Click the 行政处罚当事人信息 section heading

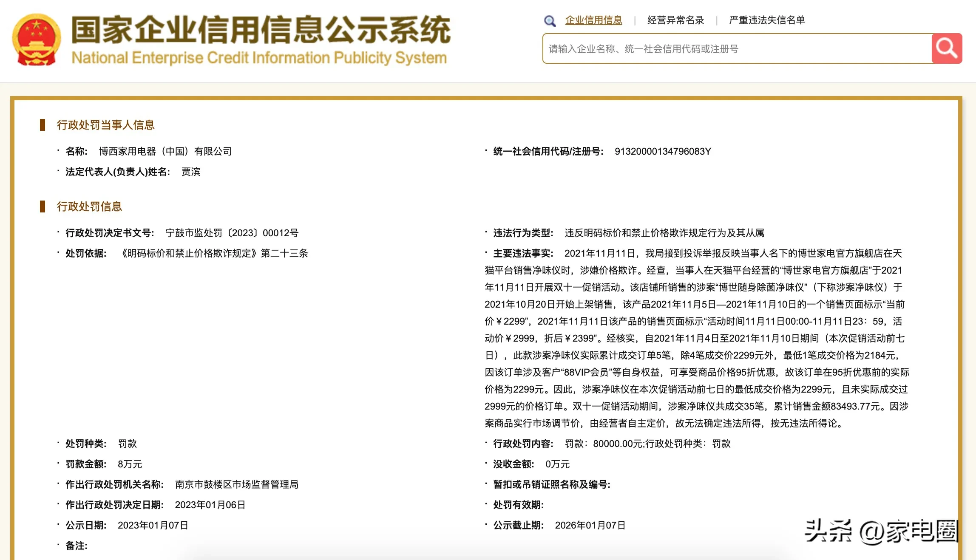tap(105, 125)
